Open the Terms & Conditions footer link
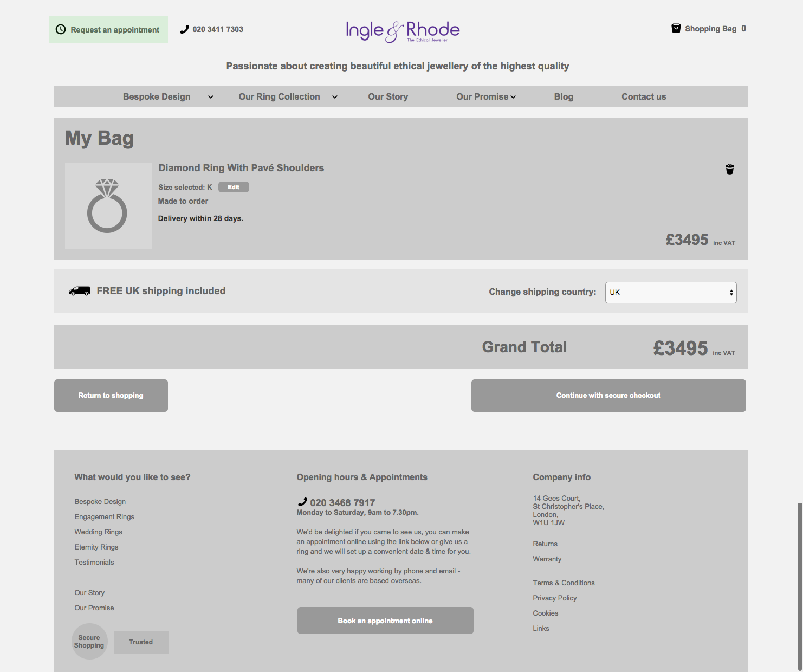Image resolution: width=803 pixels, height=672 pixels. pyautogui.click(x=564, y=583)
